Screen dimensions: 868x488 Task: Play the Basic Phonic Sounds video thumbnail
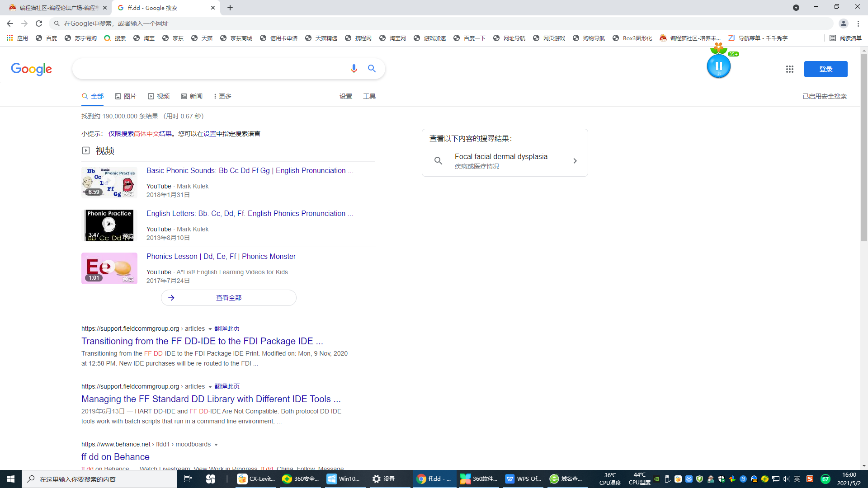[109, 182]
